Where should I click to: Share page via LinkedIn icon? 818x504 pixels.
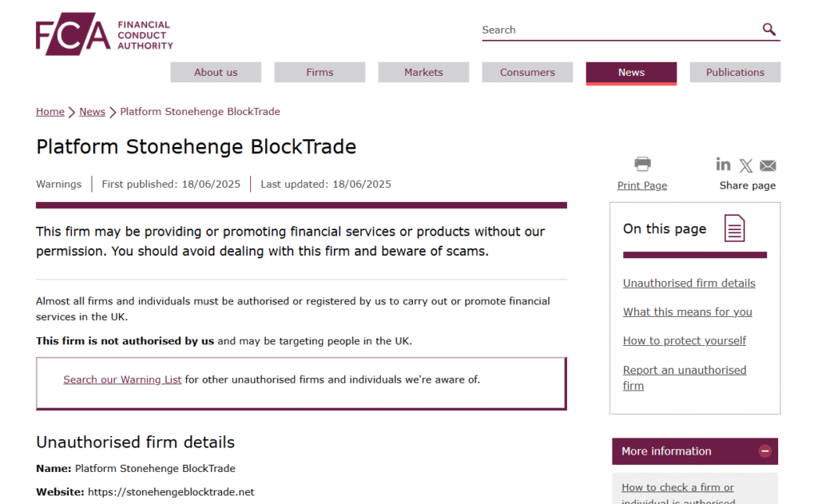[723, 165]
